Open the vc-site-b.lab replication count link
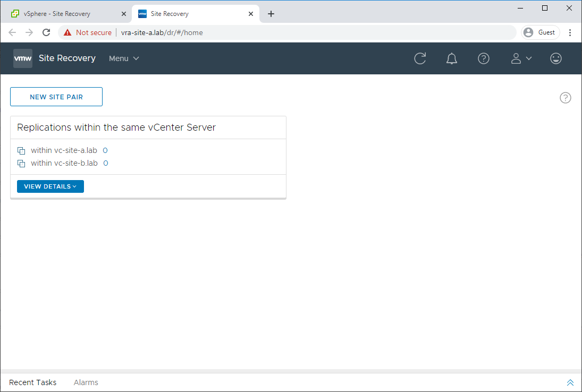This screenshot has height=392, width=582. pyautogui.click(x=106, y=163)
